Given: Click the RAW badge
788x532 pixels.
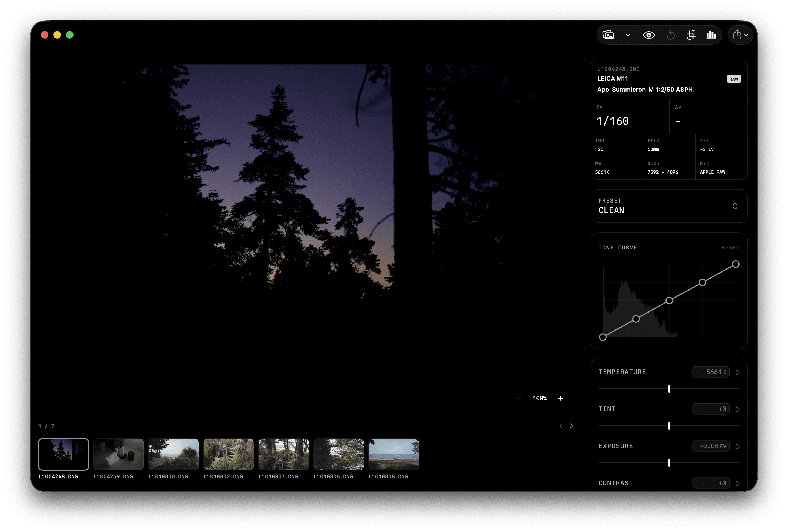Looking at the screenshot, I should [734, 79].
